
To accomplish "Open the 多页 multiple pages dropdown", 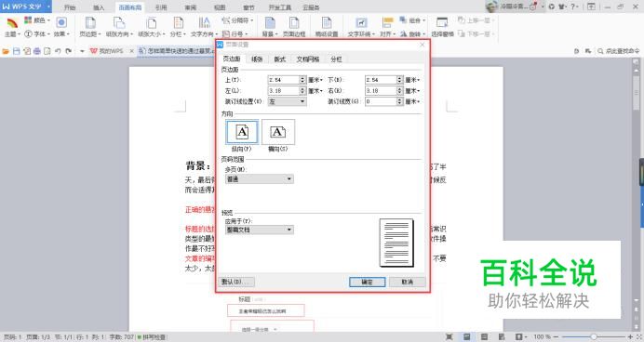I will click(259, 179).
